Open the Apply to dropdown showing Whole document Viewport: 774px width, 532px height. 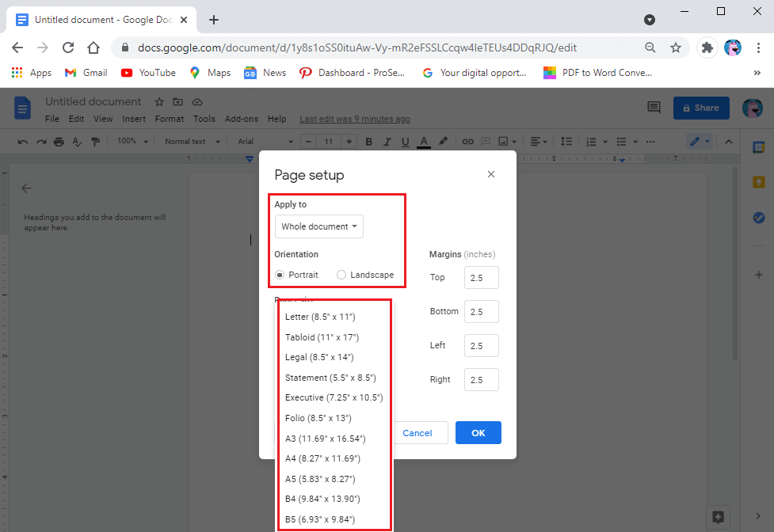click(x=318, y=226)
